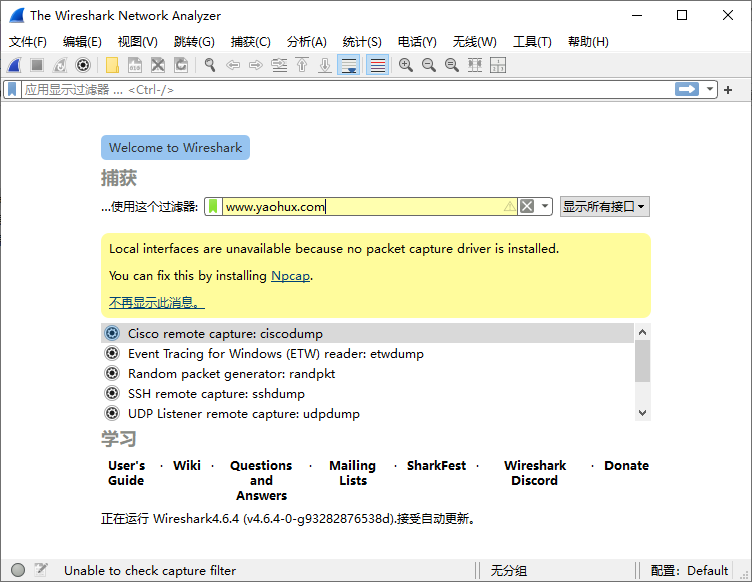Clear the capture filter with X button
Viewport: 752px width, 582px height.
coord(527,207)
